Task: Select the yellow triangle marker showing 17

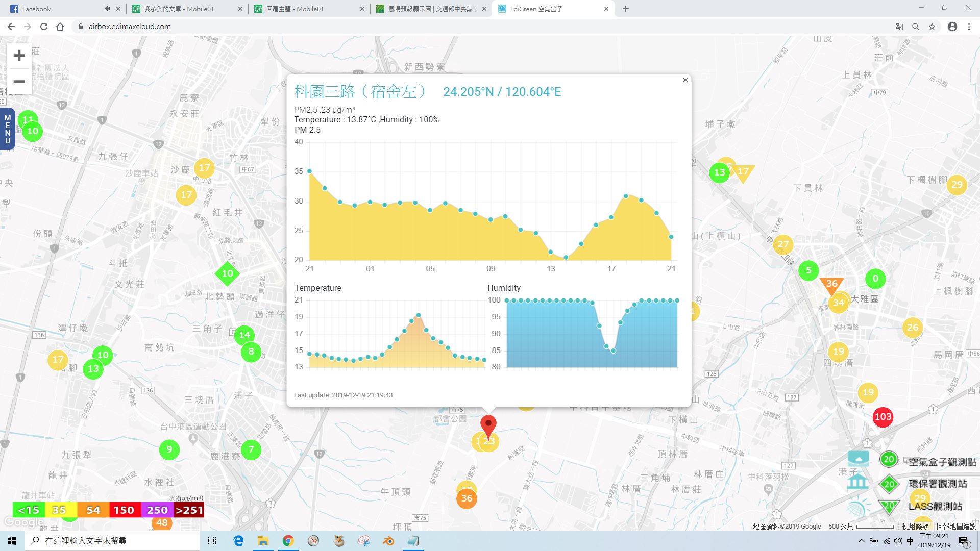Action: [x=743, y=173]
